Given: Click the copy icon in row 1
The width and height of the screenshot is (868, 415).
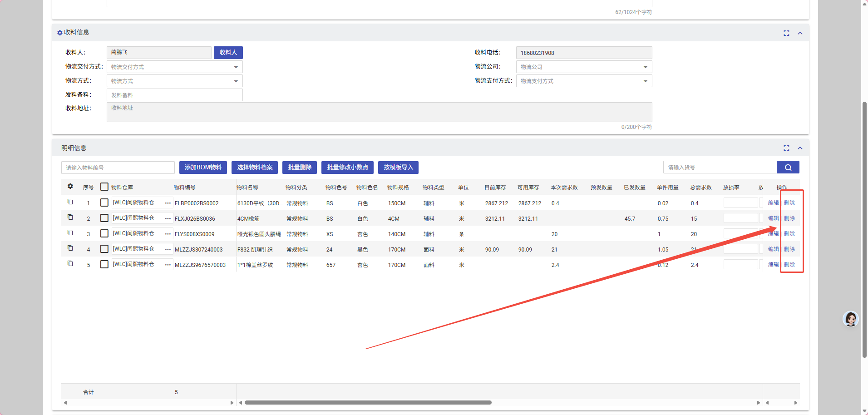Looking at the screenshot, I should tap(70, 202).
